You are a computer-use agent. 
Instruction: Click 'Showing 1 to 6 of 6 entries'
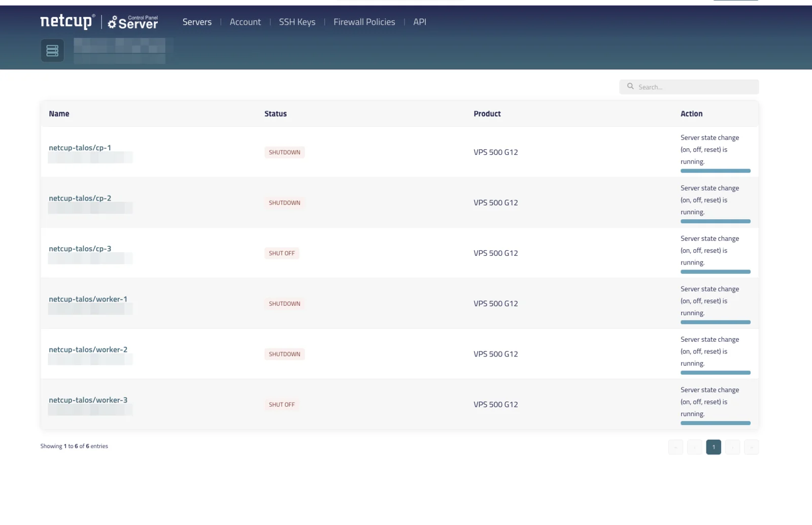point(74,446)
